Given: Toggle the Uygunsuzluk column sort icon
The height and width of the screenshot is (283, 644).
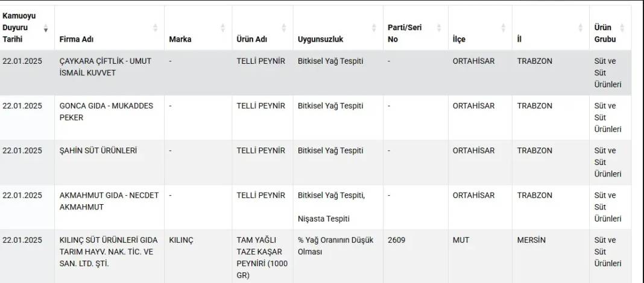Looking at the screenshot, I should click(374, 28).
